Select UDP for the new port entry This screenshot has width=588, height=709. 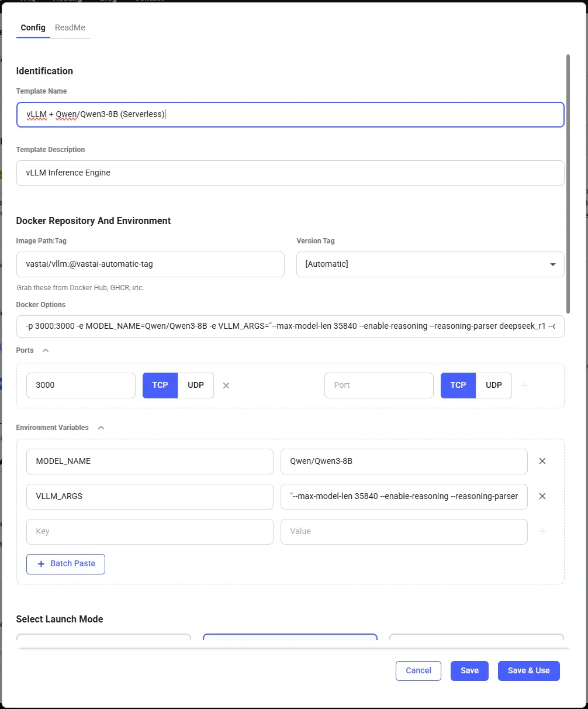[x=494, y=385]
